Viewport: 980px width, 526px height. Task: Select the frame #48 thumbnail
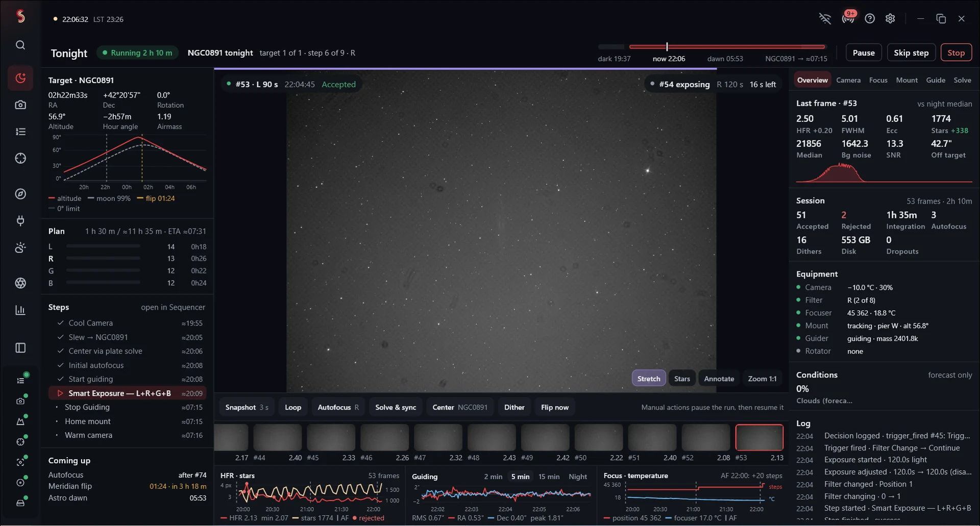[x=492, y=437]
